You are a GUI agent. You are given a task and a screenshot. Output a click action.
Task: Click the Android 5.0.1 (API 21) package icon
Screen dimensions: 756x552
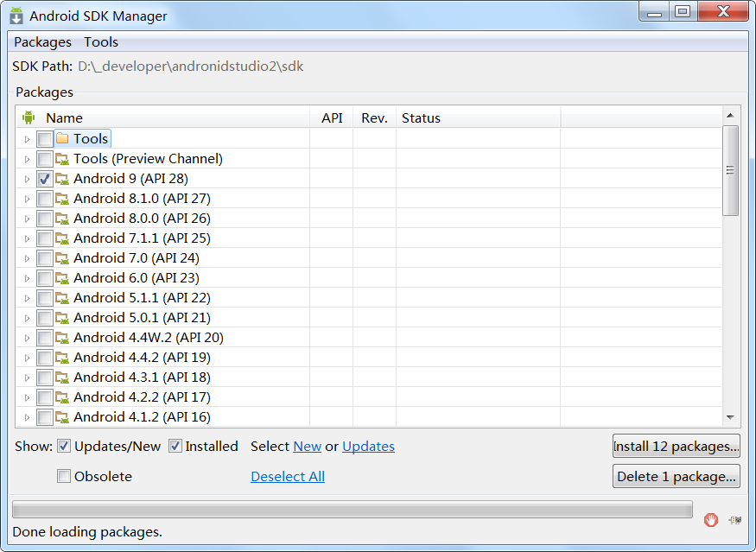pyautogui.click(x=61, y=318)
